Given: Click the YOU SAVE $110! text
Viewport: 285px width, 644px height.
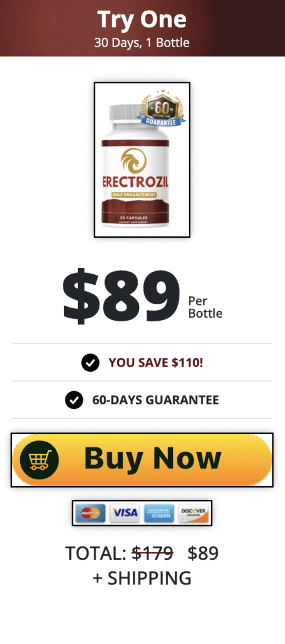Looking at the screenshot, I should (155, 363).
